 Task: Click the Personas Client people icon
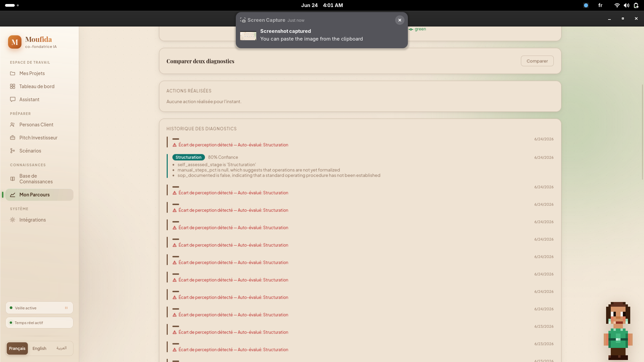click(x=12, y=125)
